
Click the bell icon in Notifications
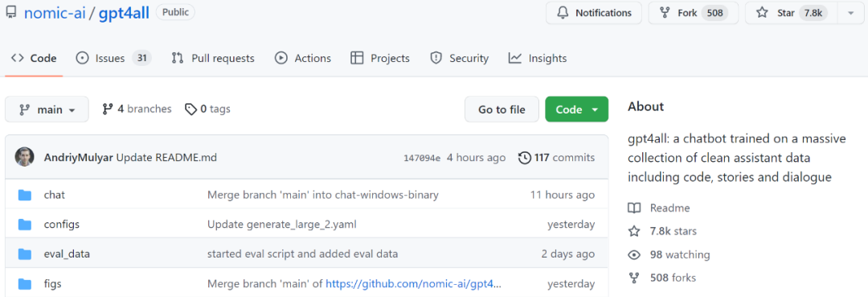tap(563, 13)
